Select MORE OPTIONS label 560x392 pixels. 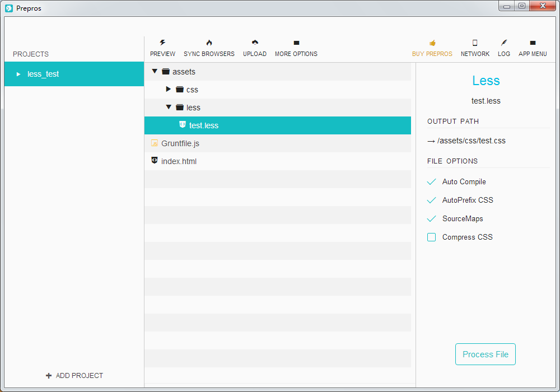pos(296,54)
